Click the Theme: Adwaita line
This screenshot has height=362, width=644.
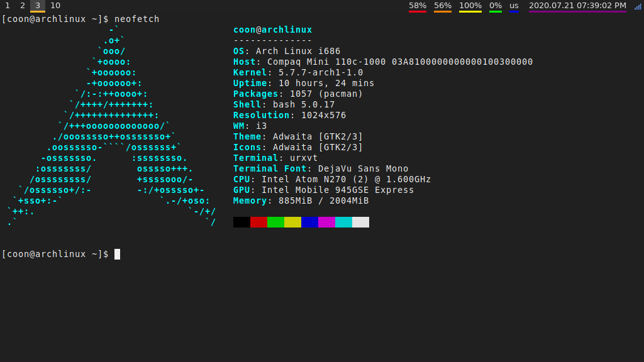(298, 136)
